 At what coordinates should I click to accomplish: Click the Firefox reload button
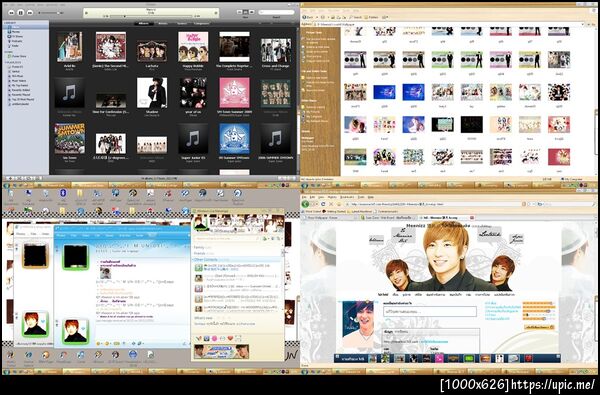pyautogui.click(x=323, y=204)
